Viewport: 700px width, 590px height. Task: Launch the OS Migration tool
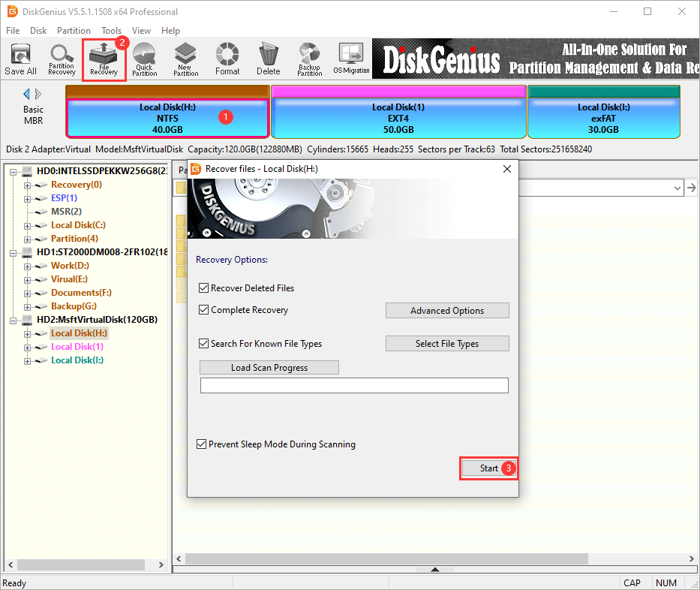[x=351, y=59]
